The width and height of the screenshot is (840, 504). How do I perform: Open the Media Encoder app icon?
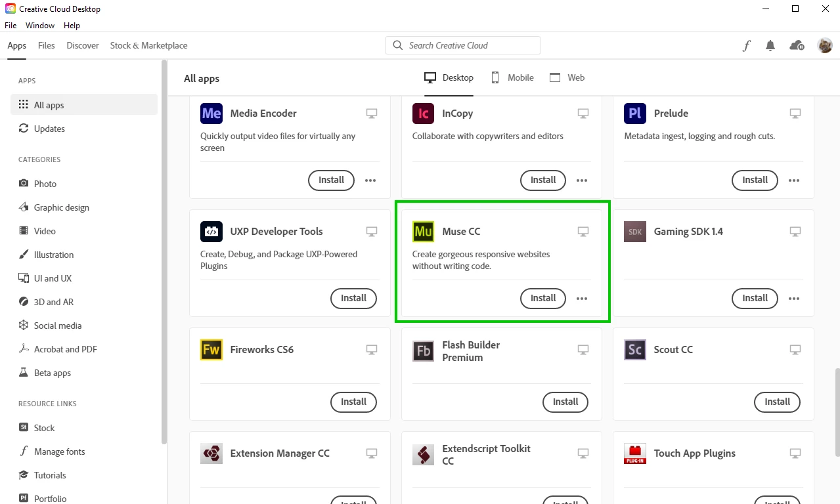(211, 114)
